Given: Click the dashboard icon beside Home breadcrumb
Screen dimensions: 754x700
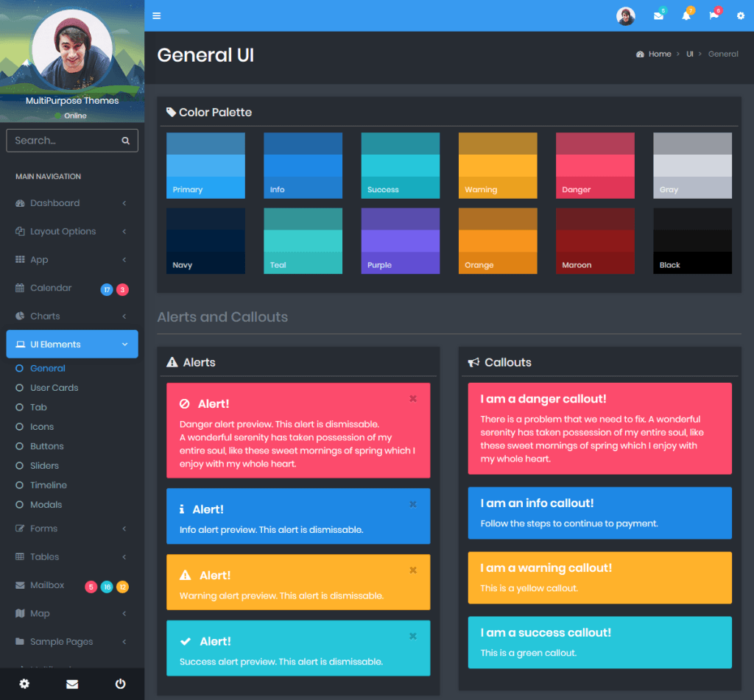Looking at the screenshot, I should coord(640,54).
